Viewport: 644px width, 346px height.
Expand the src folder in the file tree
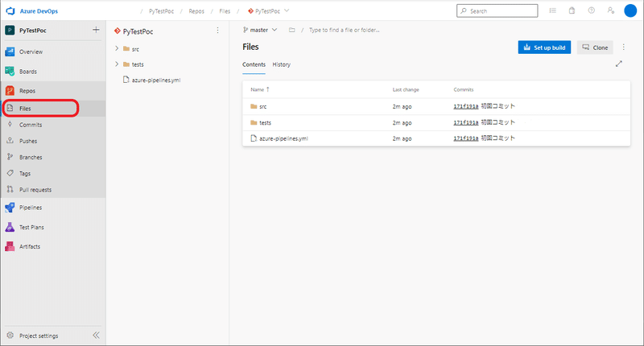point(117,48)
